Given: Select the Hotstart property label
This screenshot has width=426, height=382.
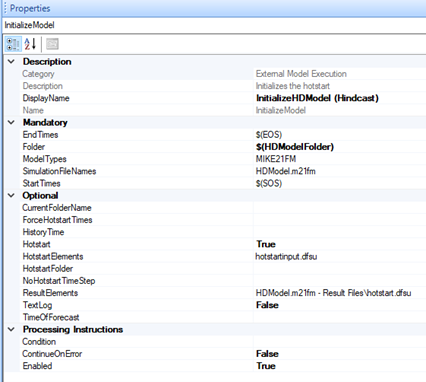Looking at the screenshot, I should click(x=36, y=244).
